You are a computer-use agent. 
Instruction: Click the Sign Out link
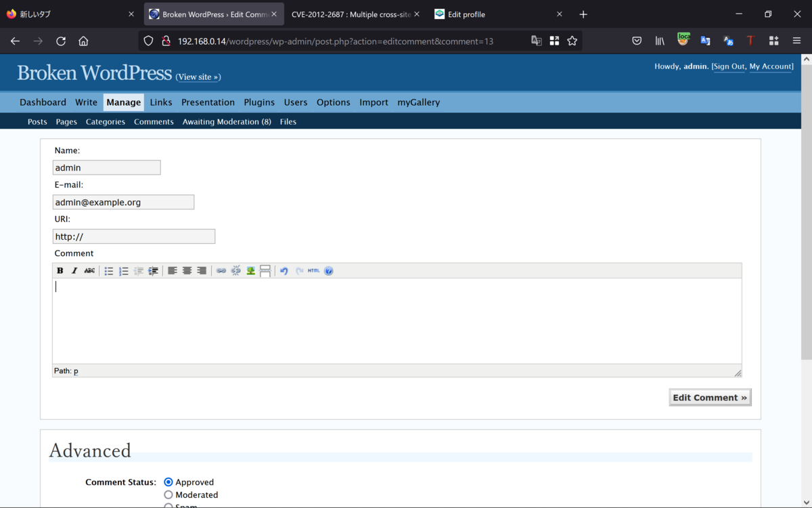729,66
